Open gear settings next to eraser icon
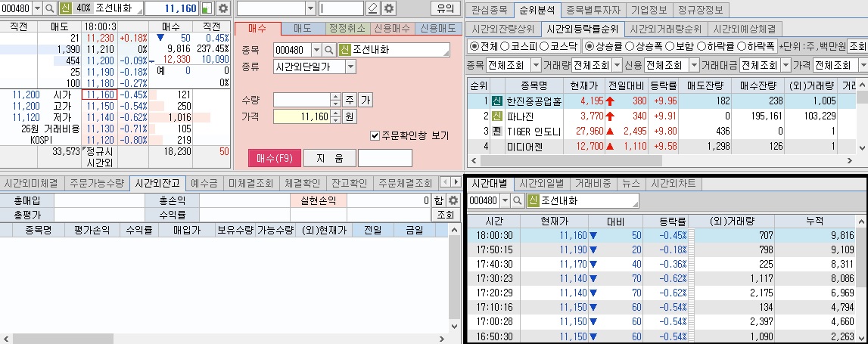868x344 pixels. [x=389, y=8]
